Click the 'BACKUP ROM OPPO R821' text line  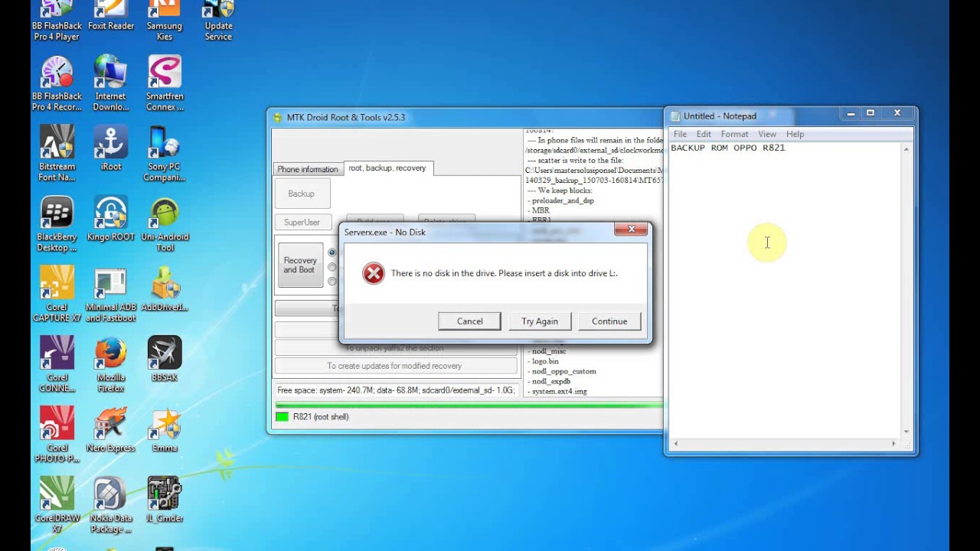coord(727,148)
